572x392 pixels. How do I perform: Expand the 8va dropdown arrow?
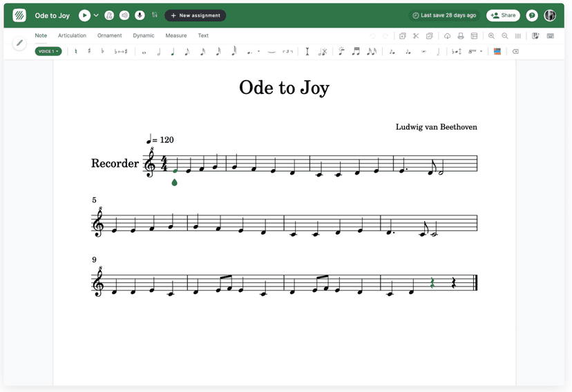(482, 51)
